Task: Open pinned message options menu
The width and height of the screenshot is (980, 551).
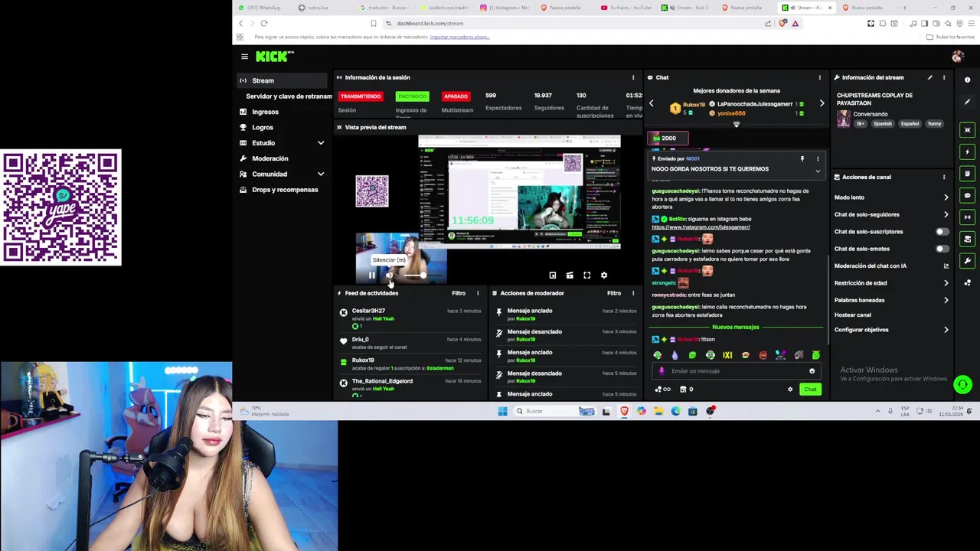Action: (818, 159)
